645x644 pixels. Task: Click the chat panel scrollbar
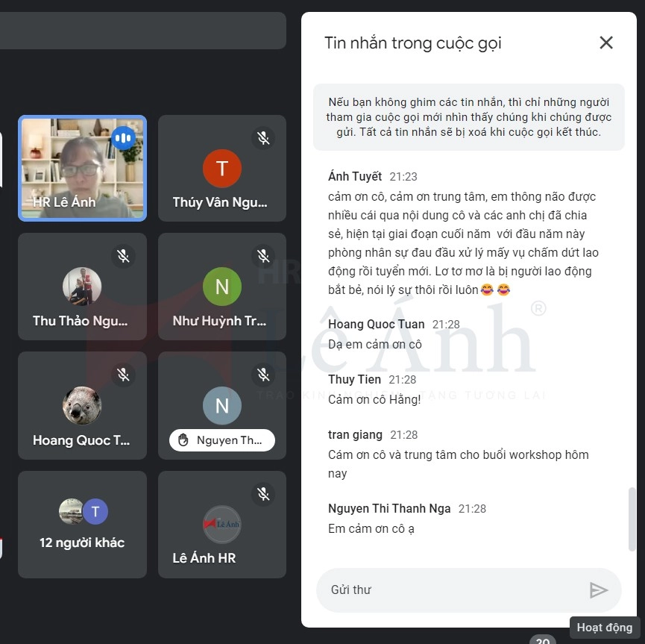[x=632, y=519]
